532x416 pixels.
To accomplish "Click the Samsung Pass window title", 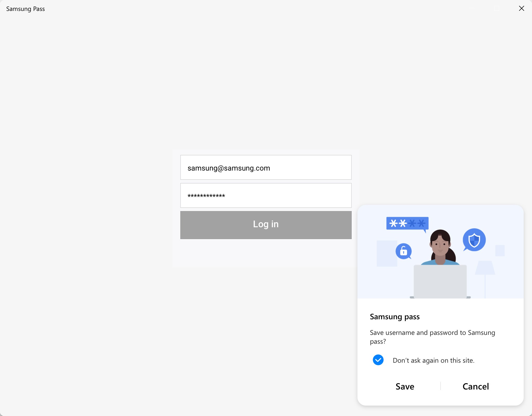I will point(25,9).
